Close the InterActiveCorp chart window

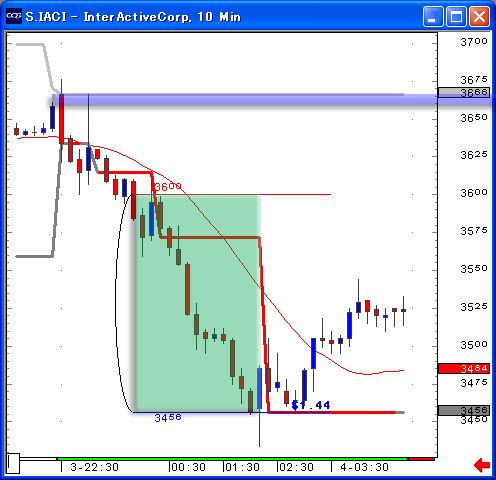[479, 16]
